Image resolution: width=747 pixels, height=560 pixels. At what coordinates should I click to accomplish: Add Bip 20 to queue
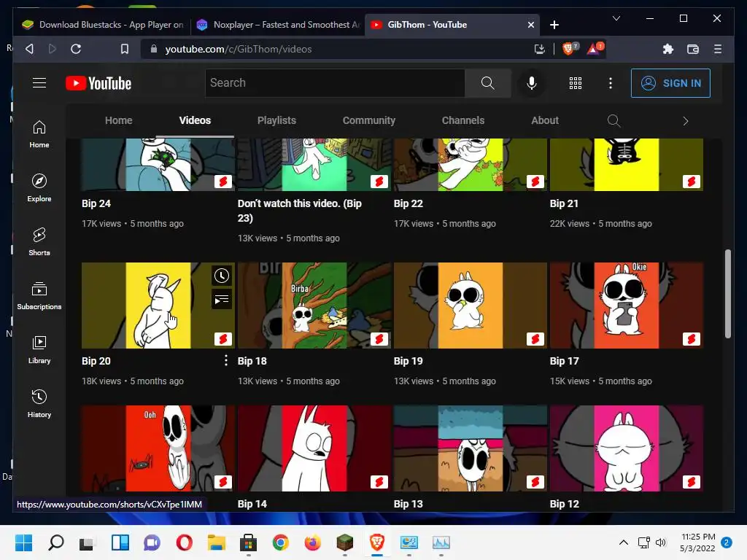point(222,300)
